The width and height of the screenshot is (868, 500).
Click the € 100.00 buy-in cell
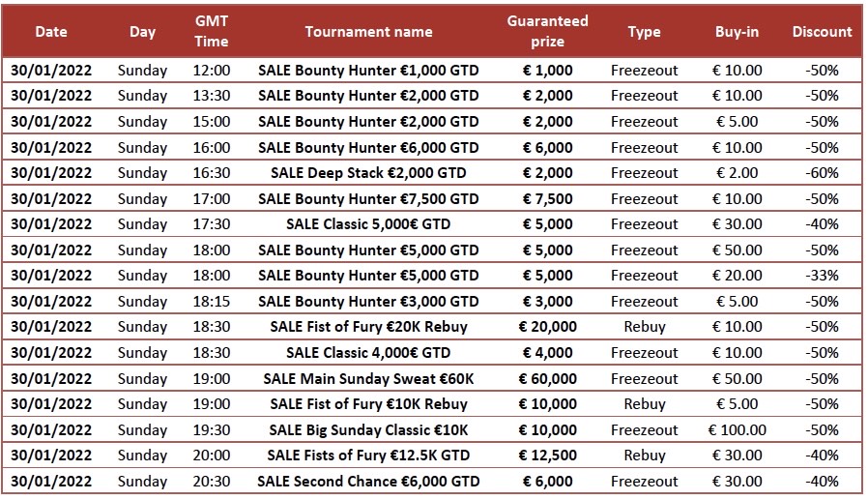click(737, 429)
